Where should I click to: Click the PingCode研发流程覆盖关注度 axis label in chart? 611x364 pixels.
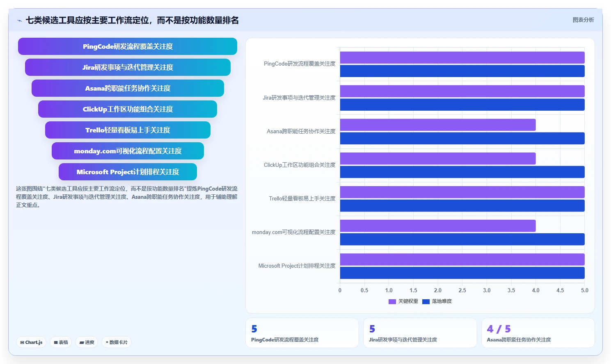[x=300, y=64]
